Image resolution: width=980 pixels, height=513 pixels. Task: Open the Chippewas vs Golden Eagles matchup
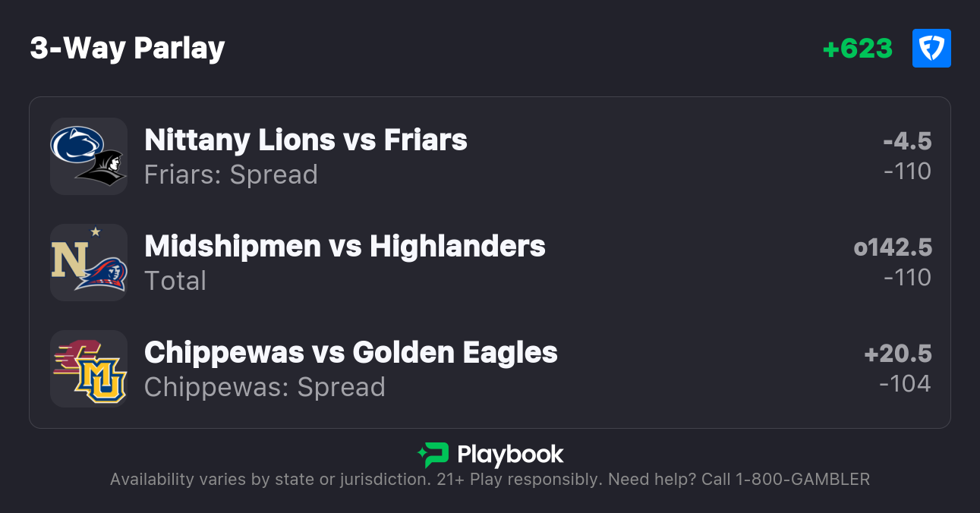click(x=351, y=353)
